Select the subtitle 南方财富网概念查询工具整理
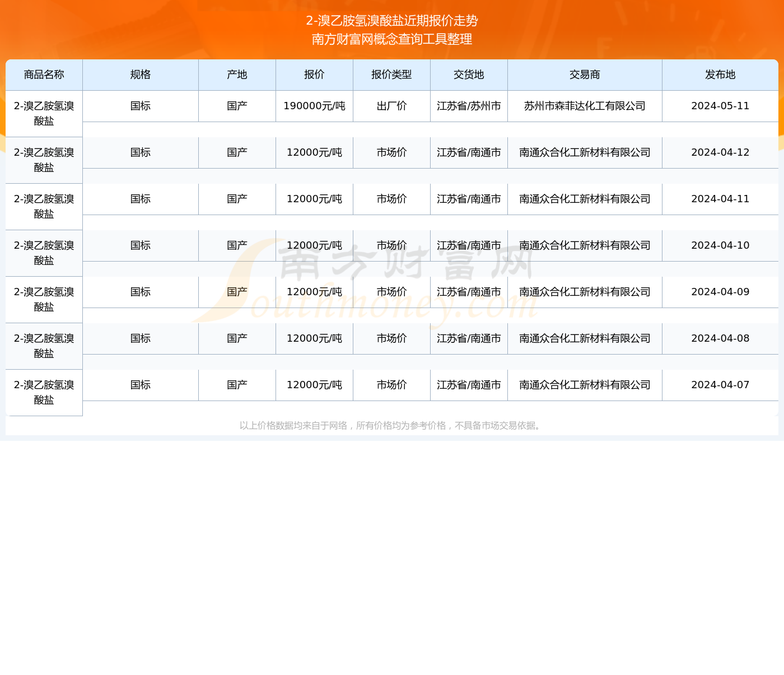 point(392,39)
